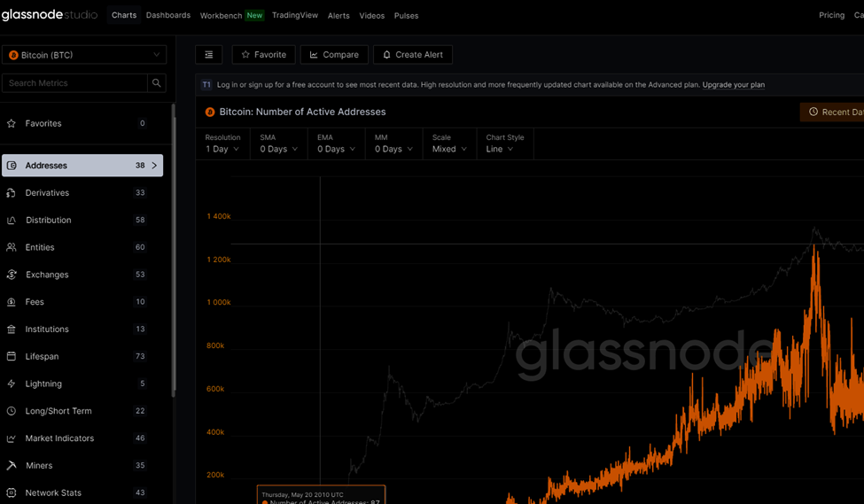Viewport: 864px width, 504px height.
Task: Click the Recent Data button
Action: [832, 112]
